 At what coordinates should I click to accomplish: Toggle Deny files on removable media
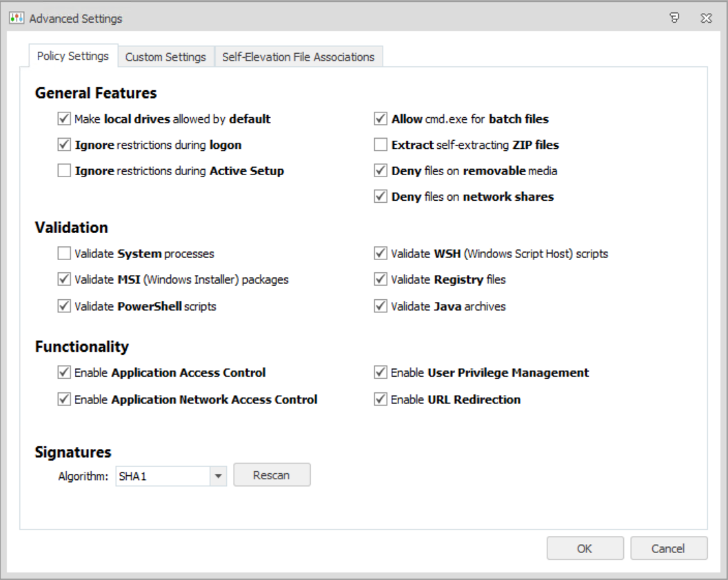(x=381, y=171)
